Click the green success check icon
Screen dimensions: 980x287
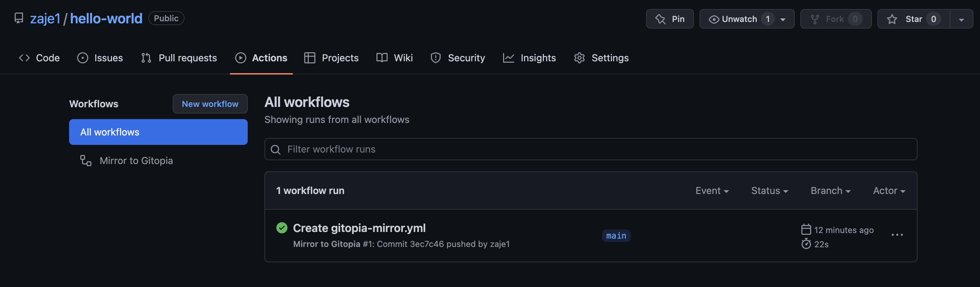[282, 228]
